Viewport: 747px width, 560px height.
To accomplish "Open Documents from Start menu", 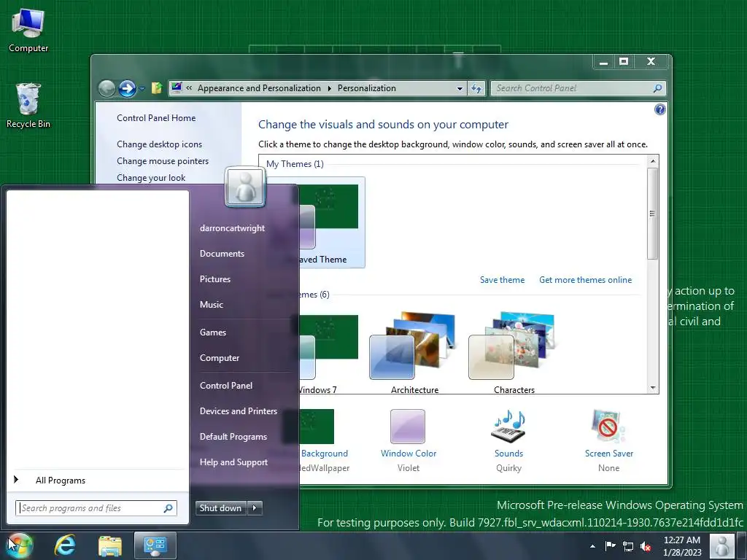I will (222, 254).
